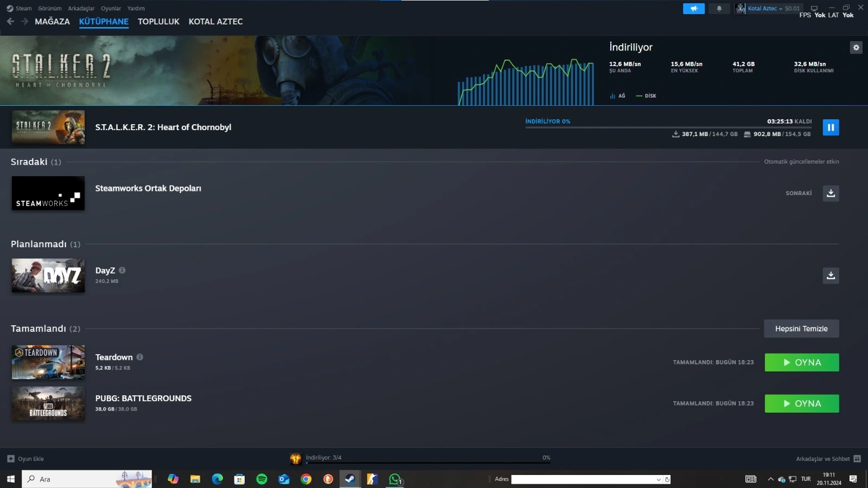Click the download bandwidth graph

tap(526, 81)
